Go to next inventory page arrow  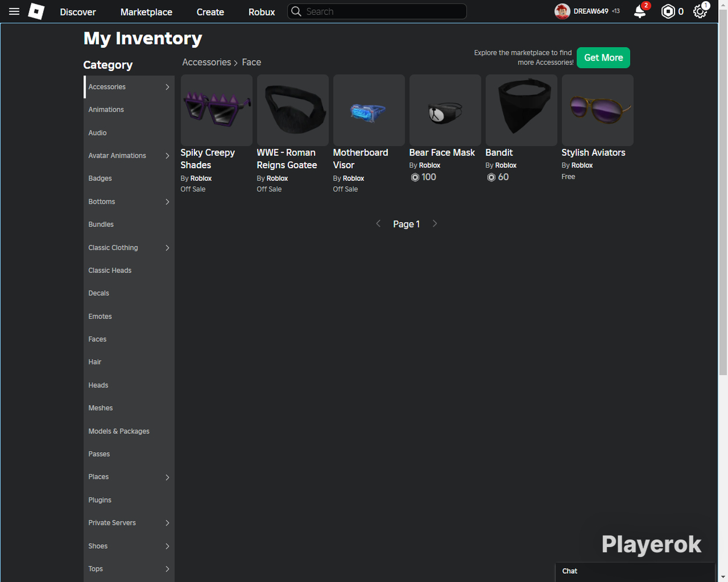pyautogui.click(x=434, y=223)
